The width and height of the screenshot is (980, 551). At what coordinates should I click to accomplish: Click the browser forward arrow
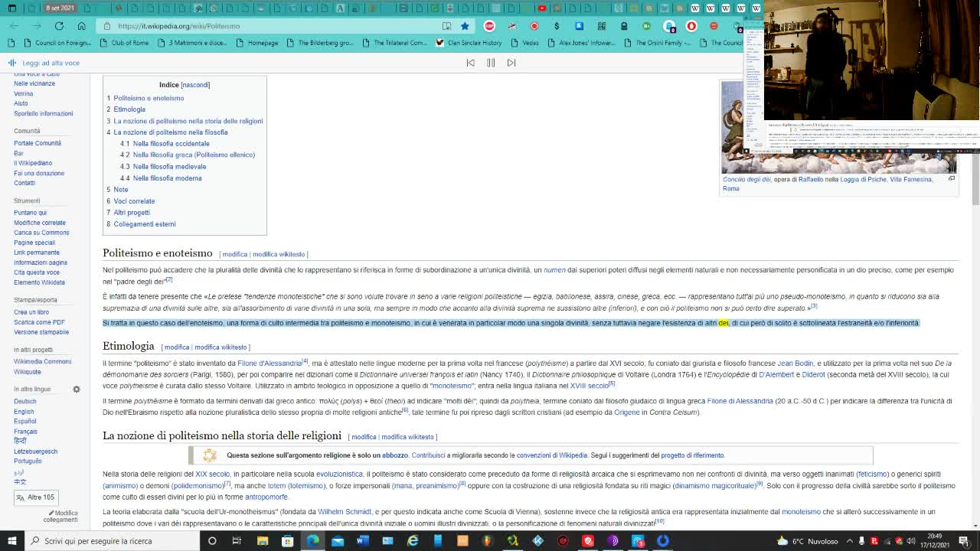tap(36, 26)
